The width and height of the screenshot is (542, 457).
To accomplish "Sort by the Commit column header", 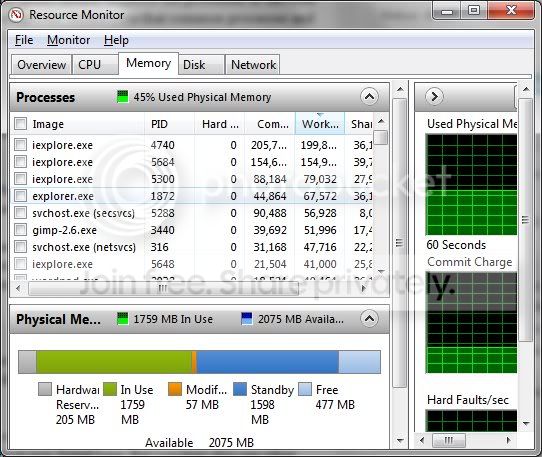I will pos(270,124).
